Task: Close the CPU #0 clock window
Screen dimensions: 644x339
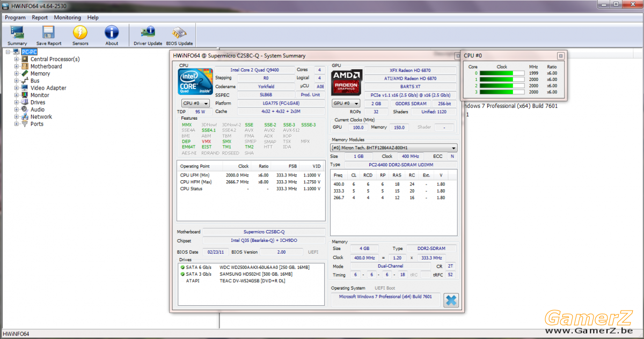Action: tap(560, 55)
